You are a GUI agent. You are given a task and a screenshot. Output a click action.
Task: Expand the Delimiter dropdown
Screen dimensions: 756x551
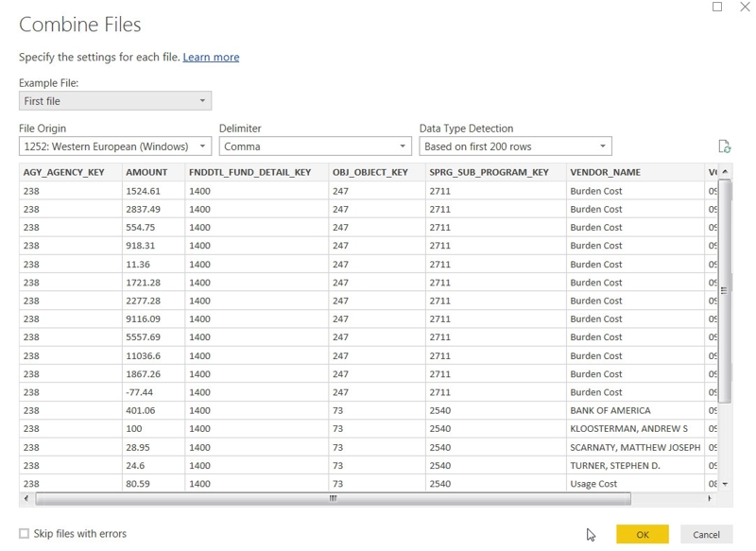[x=316, y=146]
